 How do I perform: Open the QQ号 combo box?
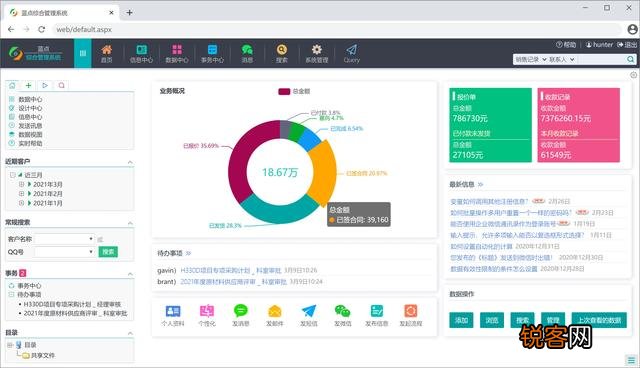64,252
